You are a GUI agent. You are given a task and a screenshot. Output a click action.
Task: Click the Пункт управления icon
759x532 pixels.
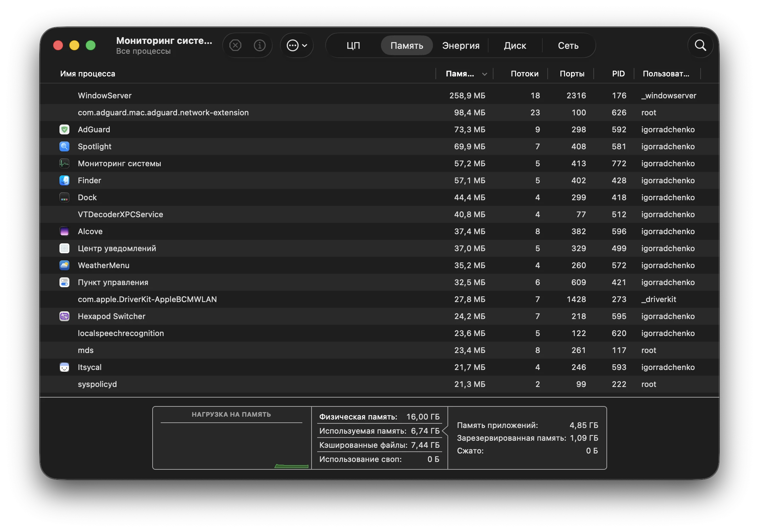(x=64, y=282)
